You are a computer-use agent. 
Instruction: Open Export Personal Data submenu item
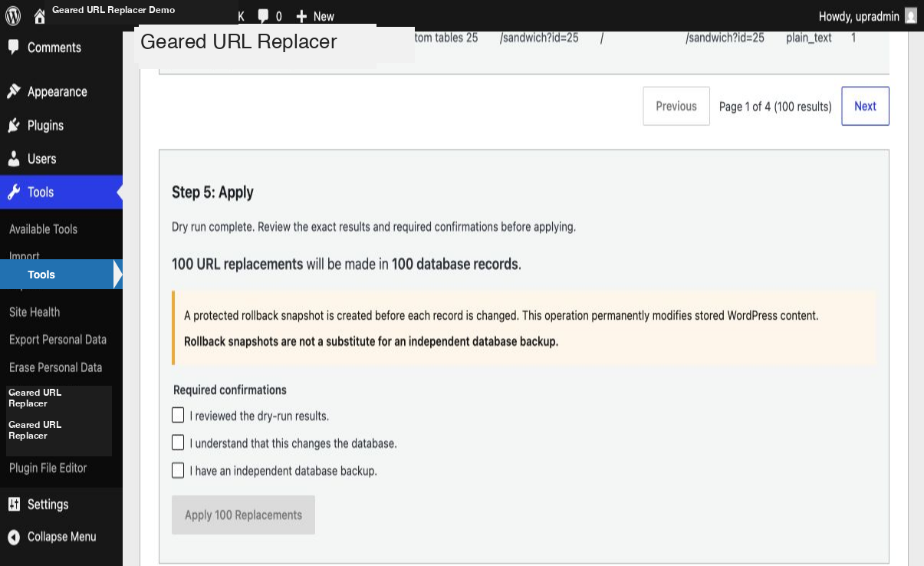click(x=58, y=340)
